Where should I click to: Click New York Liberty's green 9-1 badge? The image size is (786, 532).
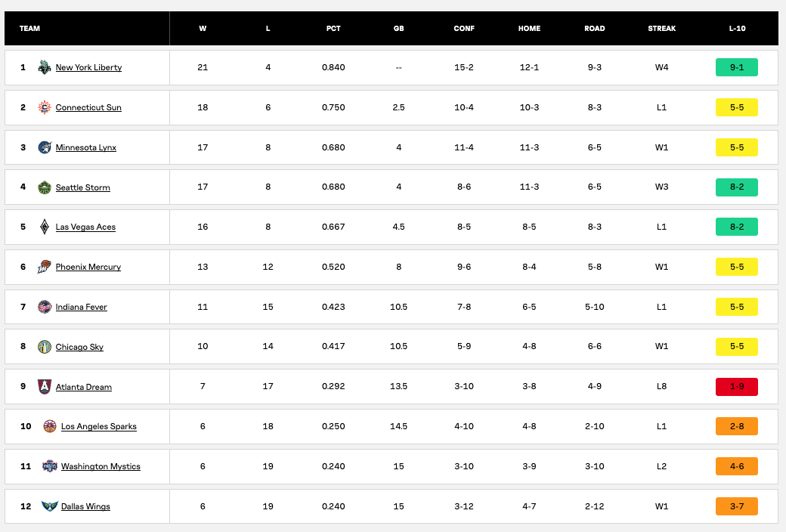point(737,67)
